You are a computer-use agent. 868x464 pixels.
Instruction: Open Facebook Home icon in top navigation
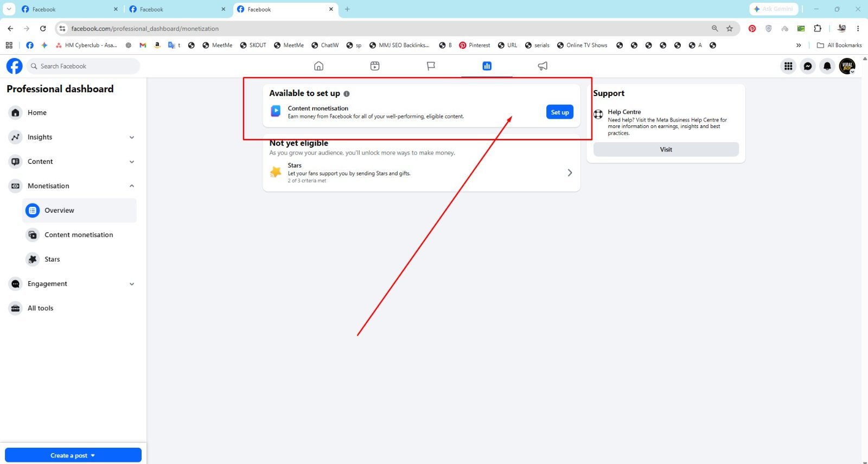pyautogui.click(x=318, y=66)
